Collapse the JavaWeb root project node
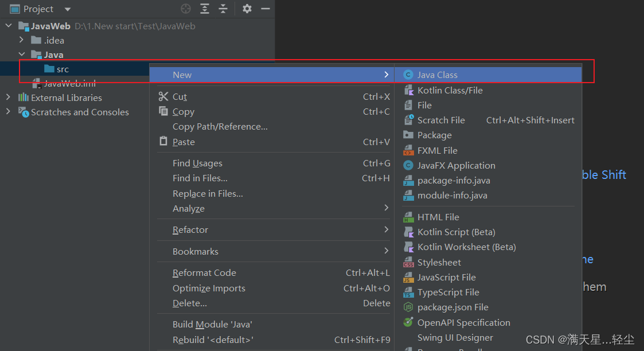Image resolution: width=644 pixels, height=351 pixels. point(8,26)
